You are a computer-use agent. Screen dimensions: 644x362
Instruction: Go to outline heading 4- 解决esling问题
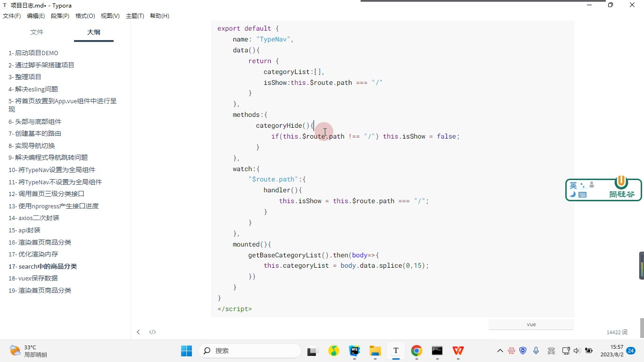33,89
